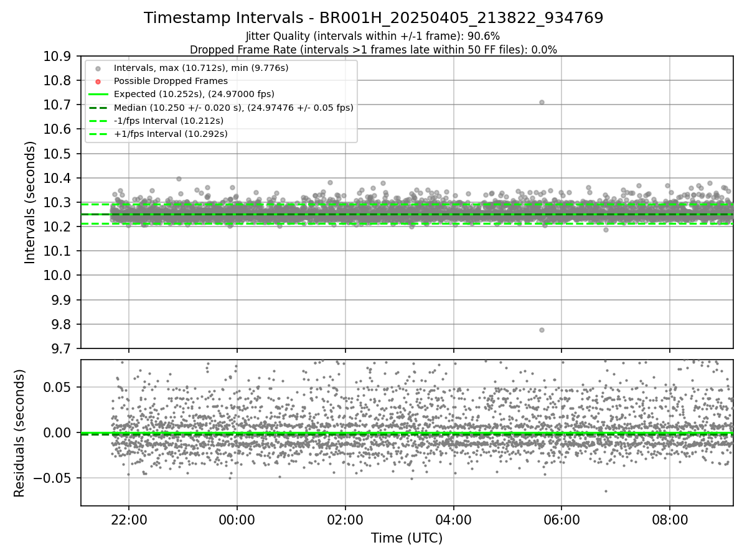Click the maximum outlier point near 10.7 seconds
The width and height of the screenshot is (747, 560).
542,102
